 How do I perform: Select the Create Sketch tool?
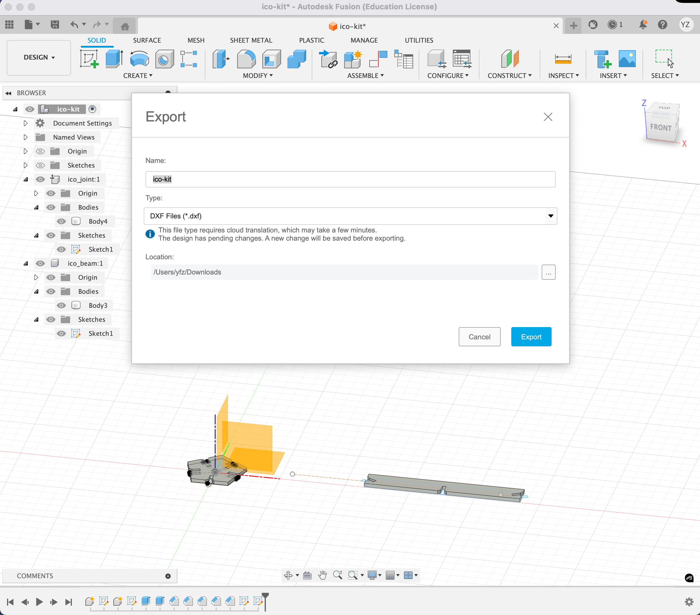point(89,59)
